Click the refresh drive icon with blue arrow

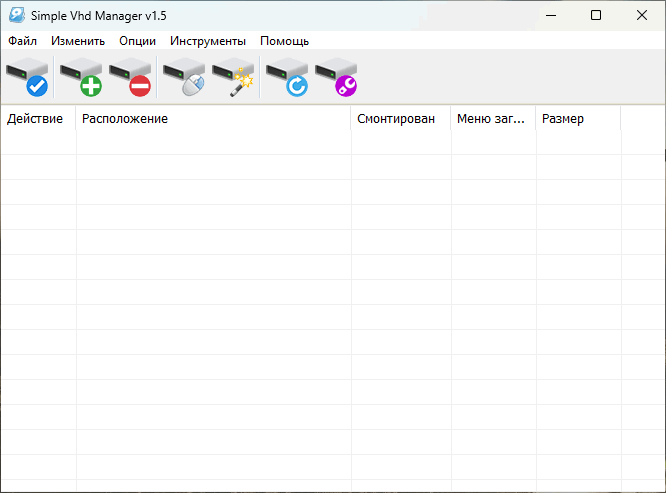pyautogui.click(x=287, y=78)
